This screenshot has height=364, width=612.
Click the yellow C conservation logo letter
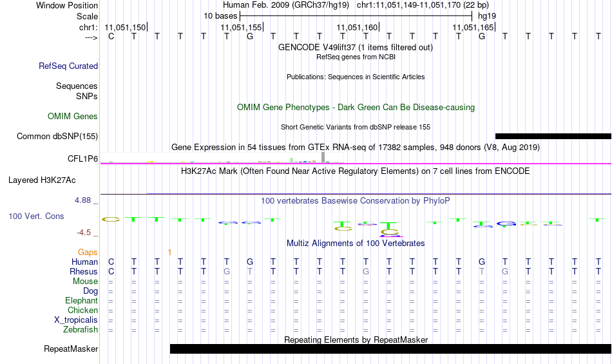point(111,220)
